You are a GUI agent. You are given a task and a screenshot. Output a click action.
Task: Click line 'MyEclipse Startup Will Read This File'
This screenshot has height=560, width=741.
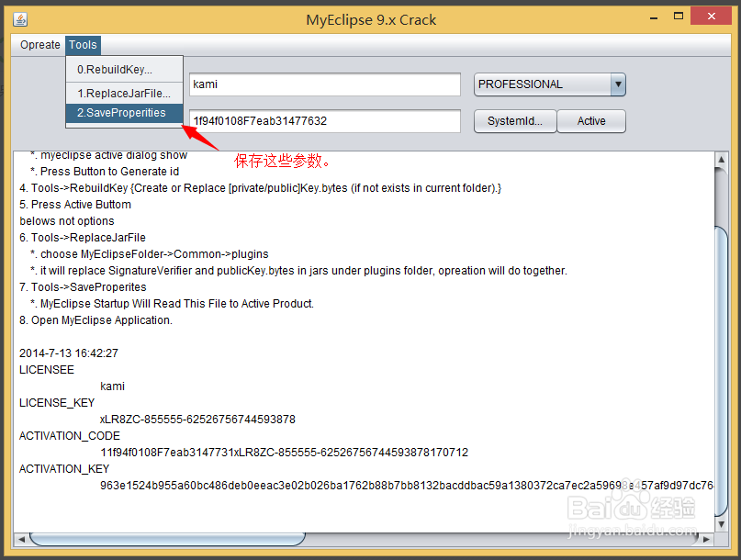pos(172,303)
